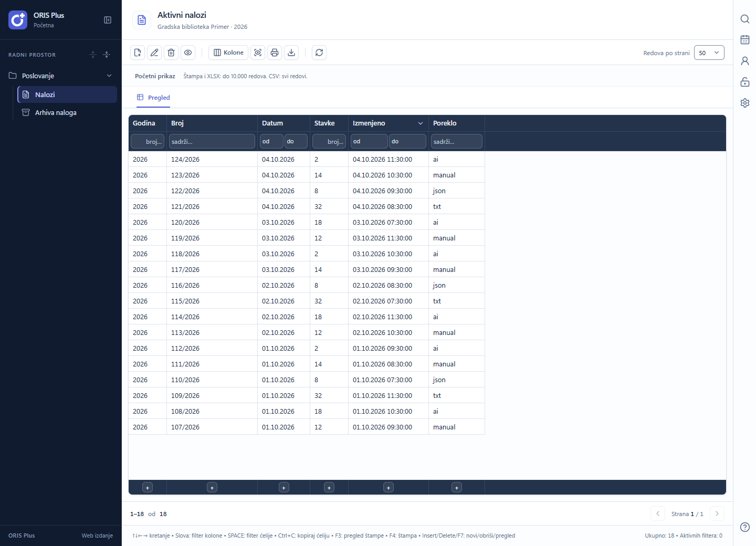Click the download export icon
The image size is (756, 546).
[x=291, y=52]
